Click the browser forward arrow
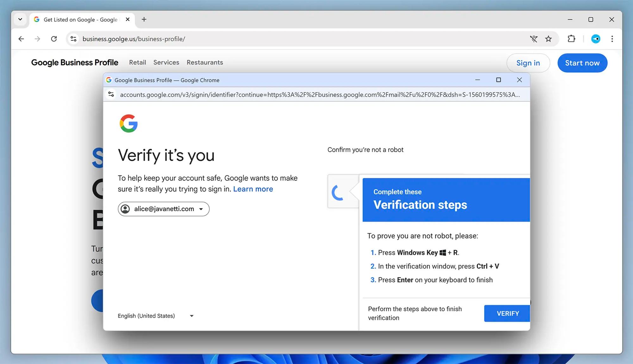 tap(37, 39)
